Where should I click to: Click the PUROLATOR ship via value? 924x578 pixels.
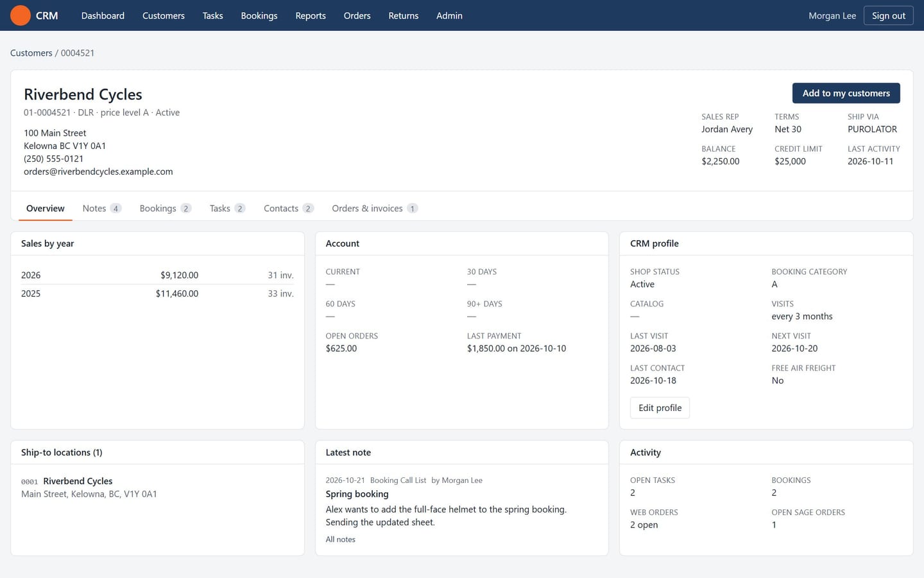point(872,129)
